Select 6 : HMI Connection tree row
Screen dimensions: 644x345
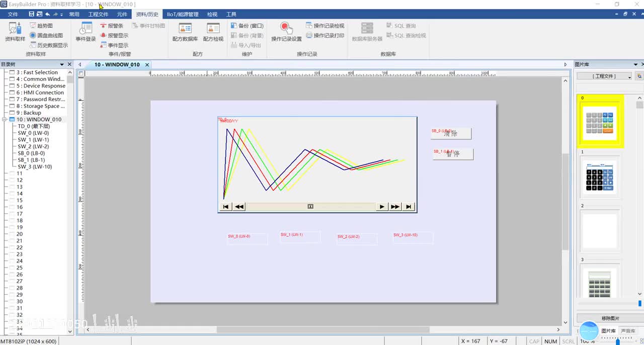tap(40, 93)
